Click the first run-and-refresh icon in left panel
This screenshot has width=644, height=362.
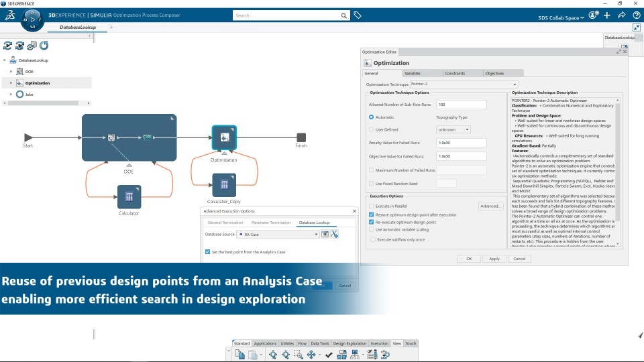pos(7,45)
